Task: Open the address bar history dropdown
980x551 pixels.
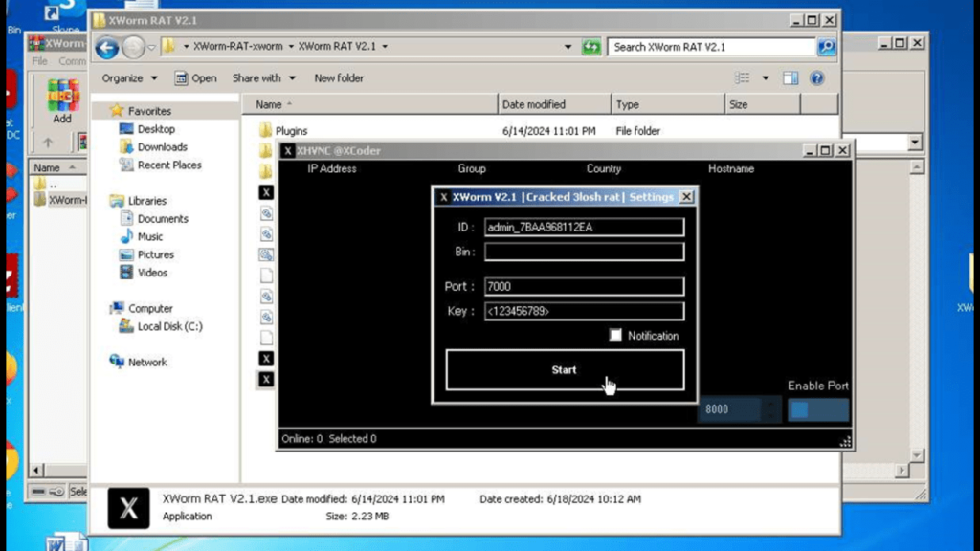Action: pyautogui.click(x=568, y=47)
